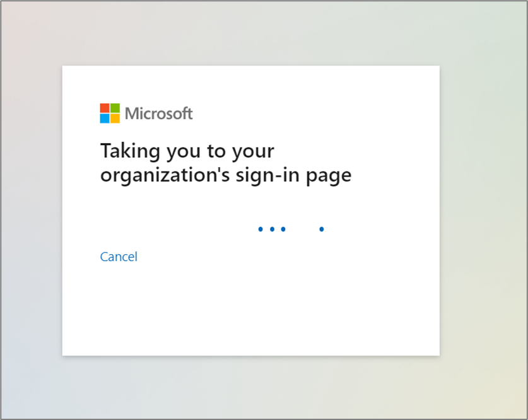This screenshot has height=420, width=528.
Task: Click the isolated rightmost loading dot
Action: tap(322, 229)
